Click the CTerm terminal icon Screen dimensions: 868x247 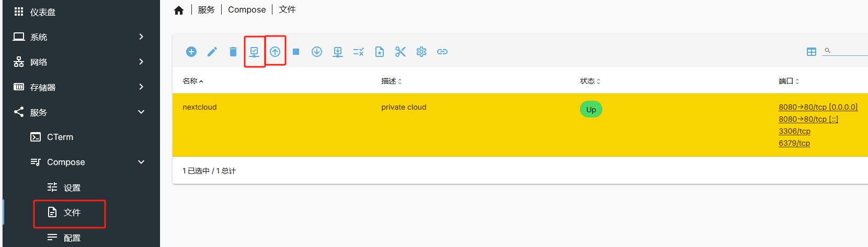[36, 137]
